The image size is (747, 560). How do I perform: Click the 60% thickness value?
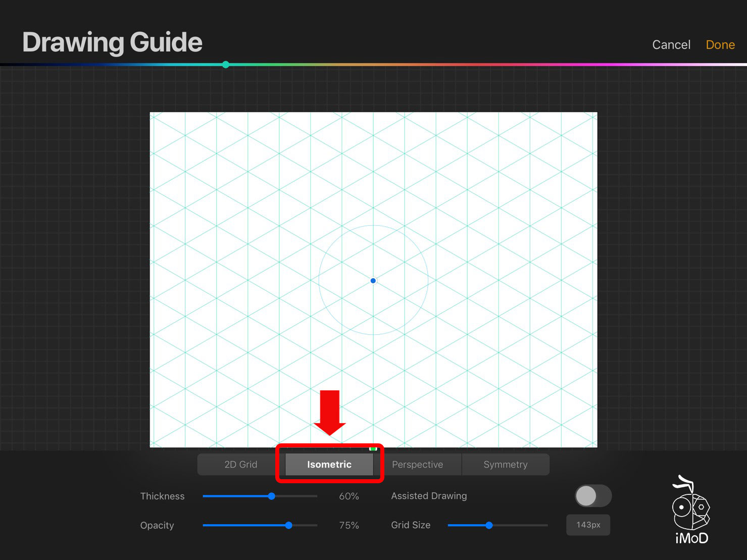pyautogui.click(x=349, y=496)
